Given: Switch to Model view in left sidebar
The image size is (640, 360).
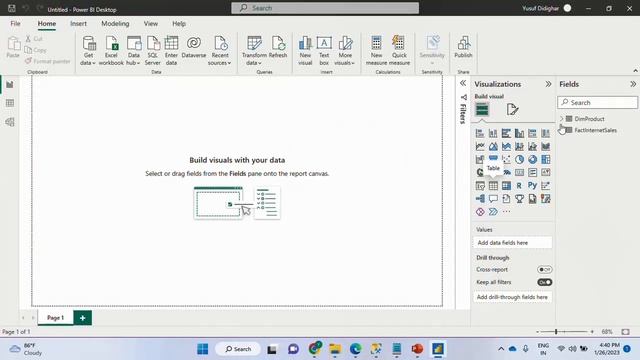Looking at the screenshot, I should 10,122.
